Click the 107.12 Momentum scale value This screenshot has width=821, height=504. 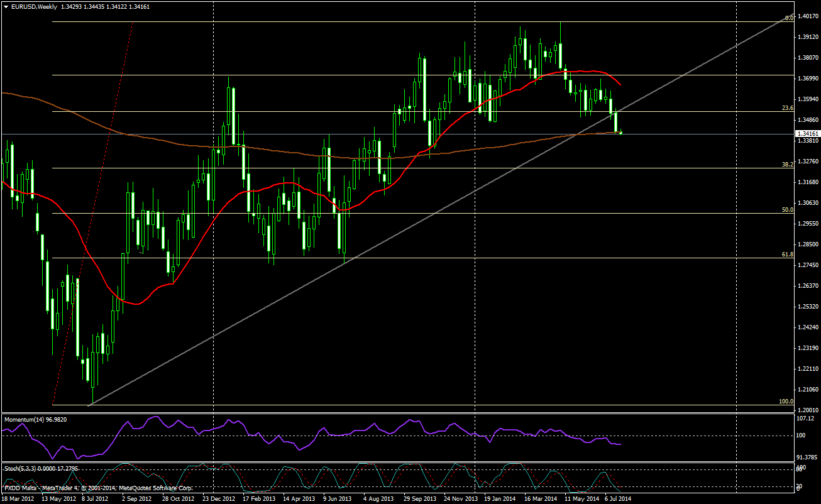(807, 419)
